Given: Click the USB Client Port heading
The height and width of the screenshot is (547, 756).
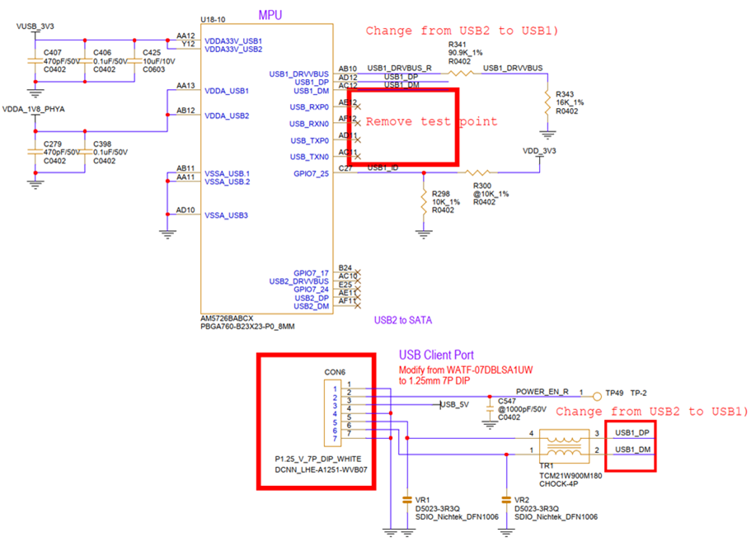Looking at the screenshot, I should click(436, 355).
